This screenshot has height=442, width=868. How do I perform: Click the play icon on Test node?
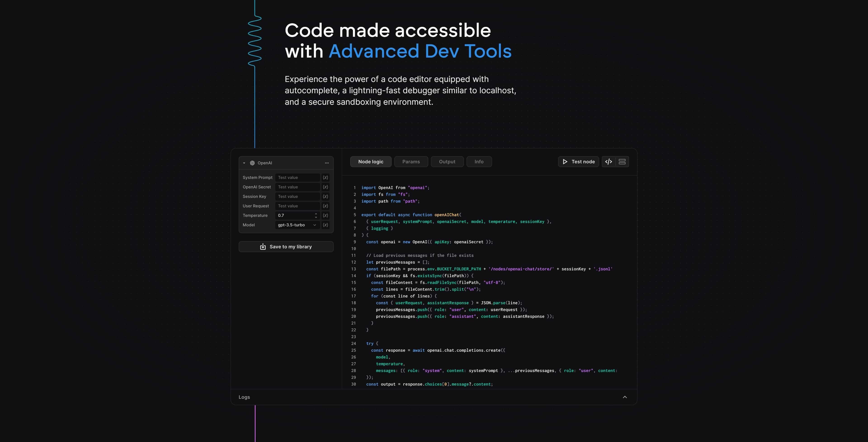click(565, 162)
